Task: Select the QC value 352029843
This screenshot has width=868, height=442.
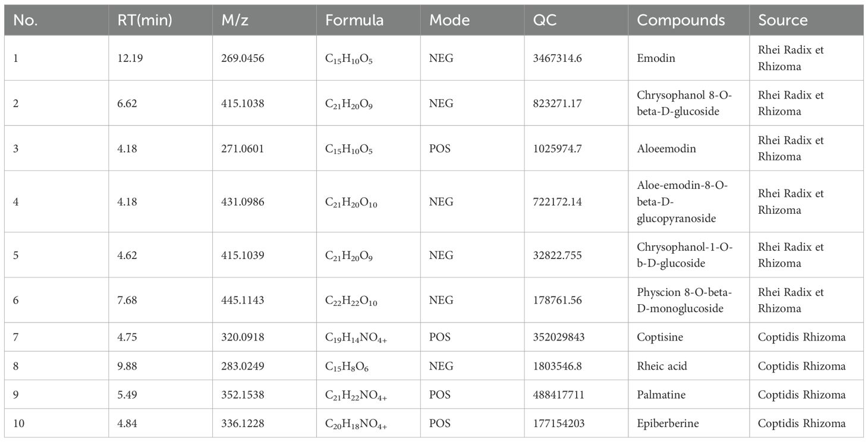Action: [x=559, y=337]
